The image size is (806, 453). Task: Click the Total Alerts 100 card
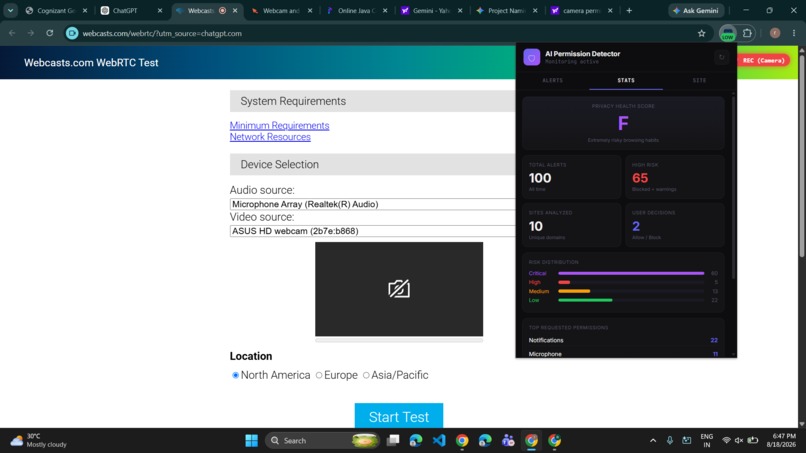[571, 177]
